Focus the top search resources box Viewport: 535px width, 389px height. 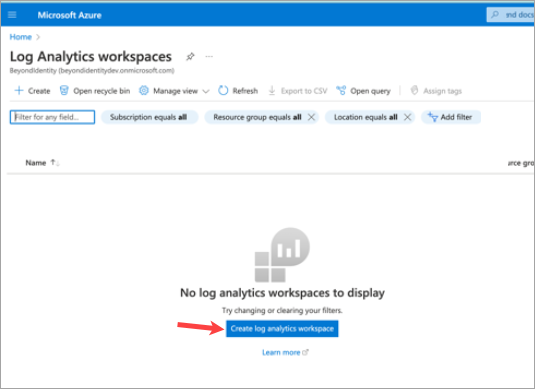(511, 15)
